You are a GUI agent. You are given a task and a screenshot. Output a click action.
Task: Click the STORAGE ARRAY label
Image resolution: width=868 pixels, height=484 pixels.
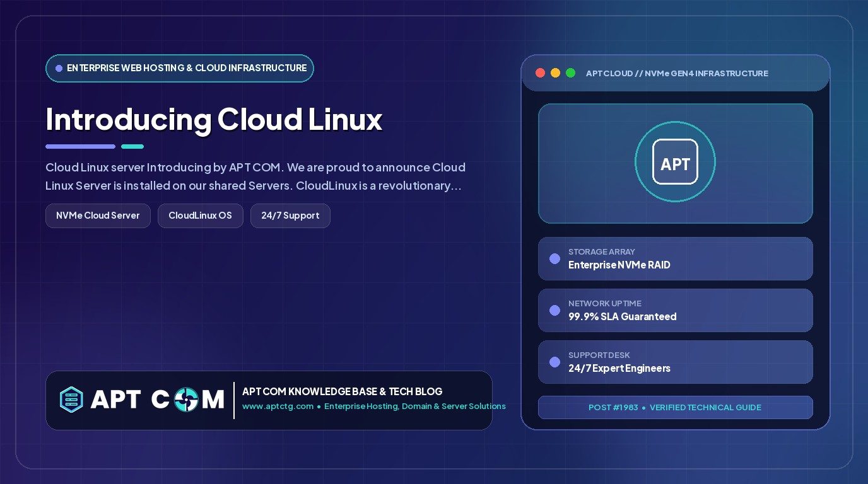coord(602,251)
